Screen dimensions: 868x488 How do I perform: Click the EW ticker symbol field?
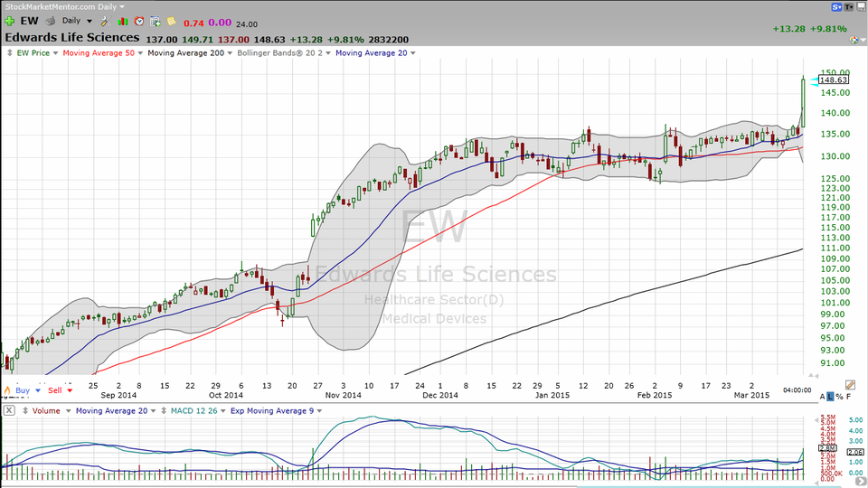[x=29, y=21]
